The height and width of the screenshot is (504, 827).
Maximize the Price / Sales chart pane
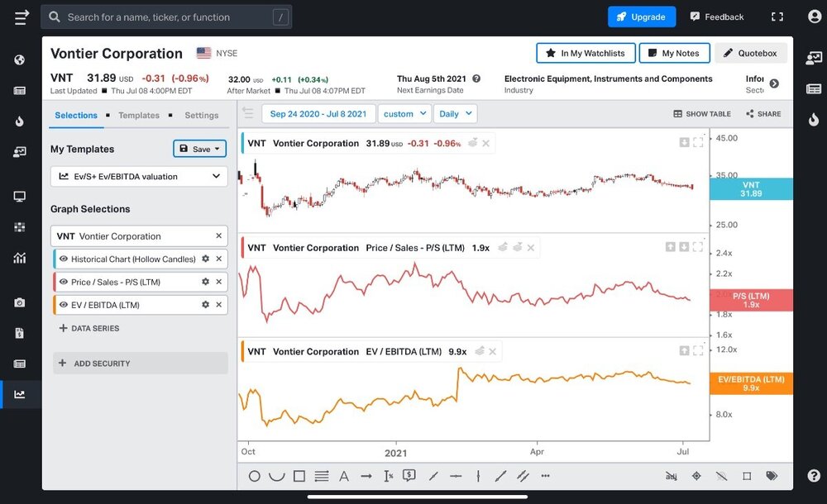698,247
